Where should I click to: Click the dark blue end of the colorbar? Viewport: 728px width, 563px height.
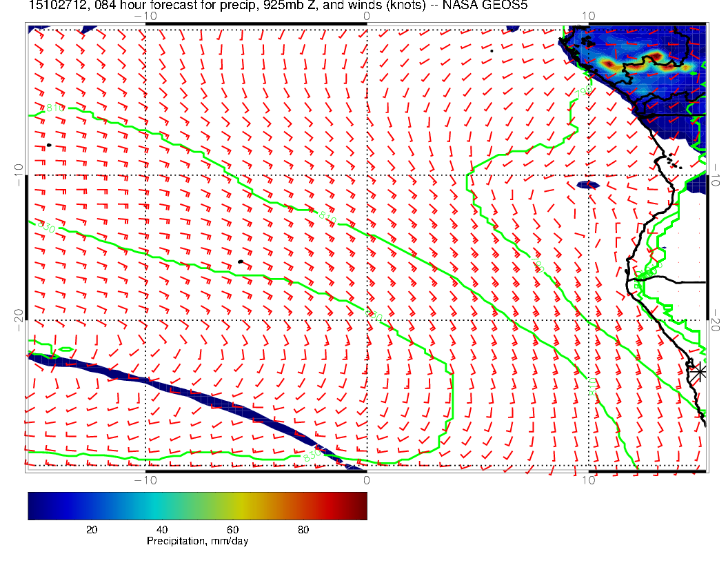[34, 506]
